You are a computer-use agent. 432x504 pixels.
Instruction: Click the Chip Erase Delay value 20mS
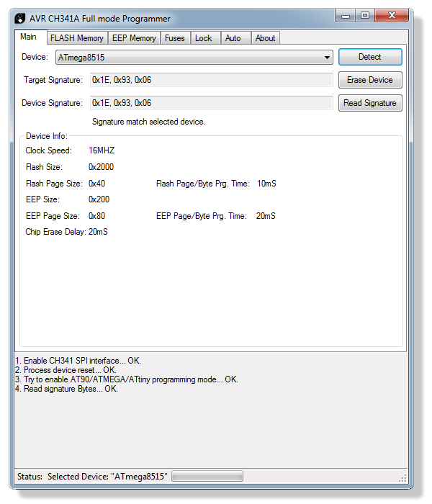point(98,232)
